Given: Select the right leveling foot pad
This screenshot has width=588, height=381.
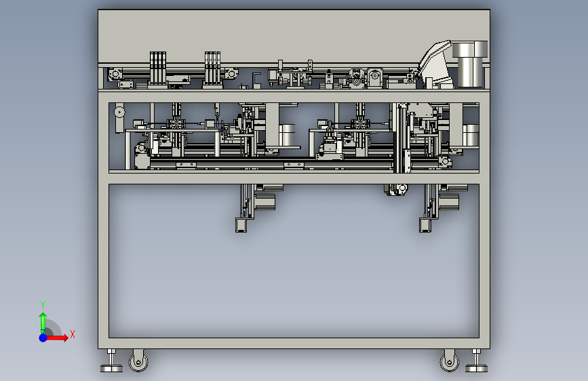Looking at the screenshot, I should pos(476,369).
